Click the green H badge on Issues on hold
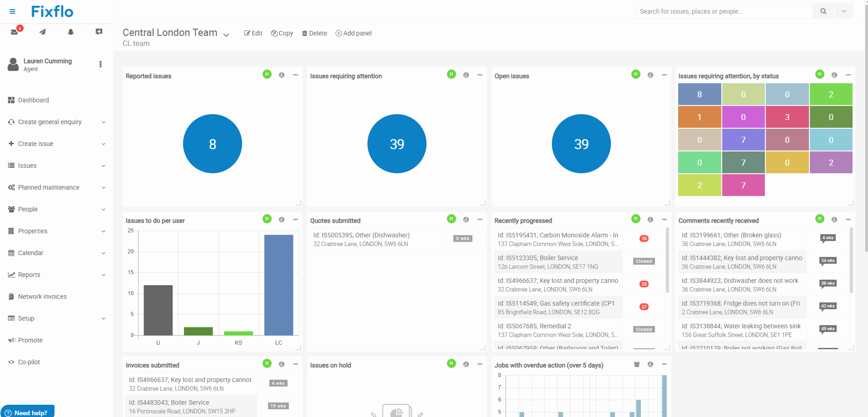This screenshot has height=417, width=868. coord(451,363)
